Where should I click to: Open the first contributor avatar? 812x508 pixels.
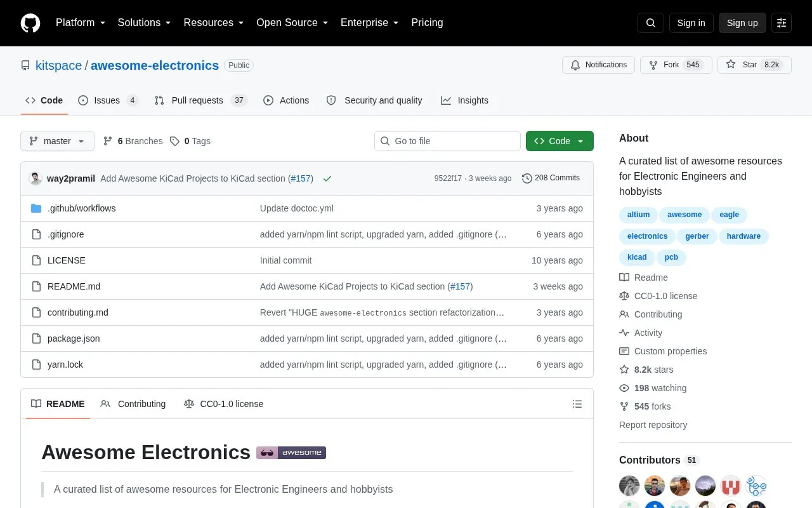pos(629,486)
